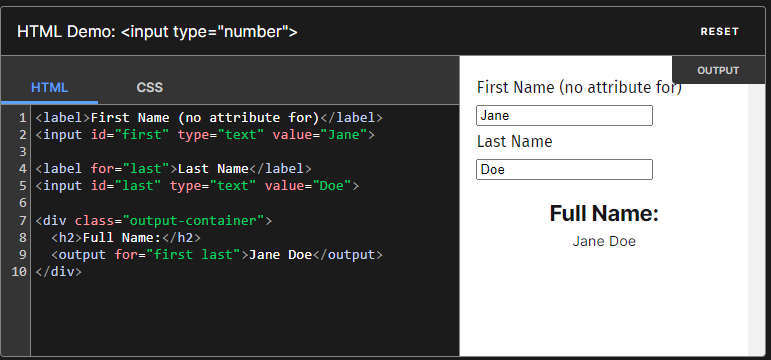Screen dimensions: 771x360
Task: Click line number 6 in the gutter
Action: click(x=22, y=203)
